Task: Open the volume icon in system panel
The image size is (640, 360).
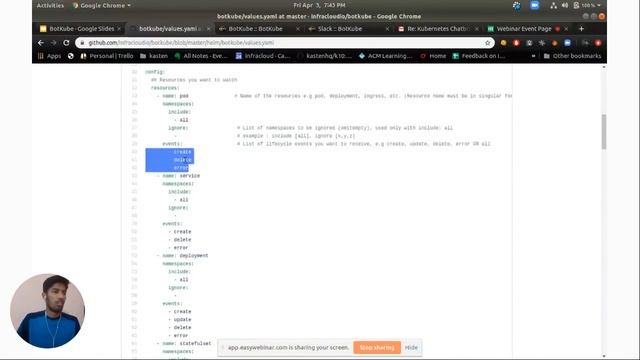Action: (x=565, y=5)
